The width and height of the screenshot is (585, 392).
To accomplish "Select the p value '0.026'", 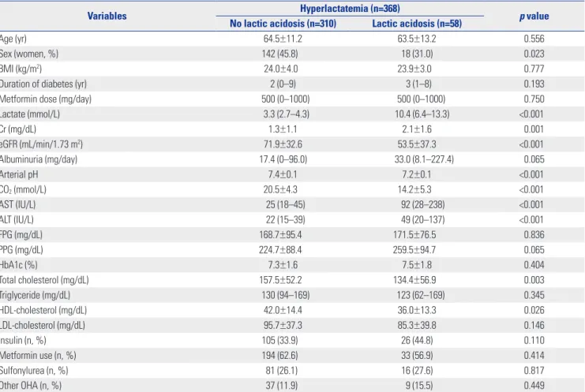I will coord(534,311).
